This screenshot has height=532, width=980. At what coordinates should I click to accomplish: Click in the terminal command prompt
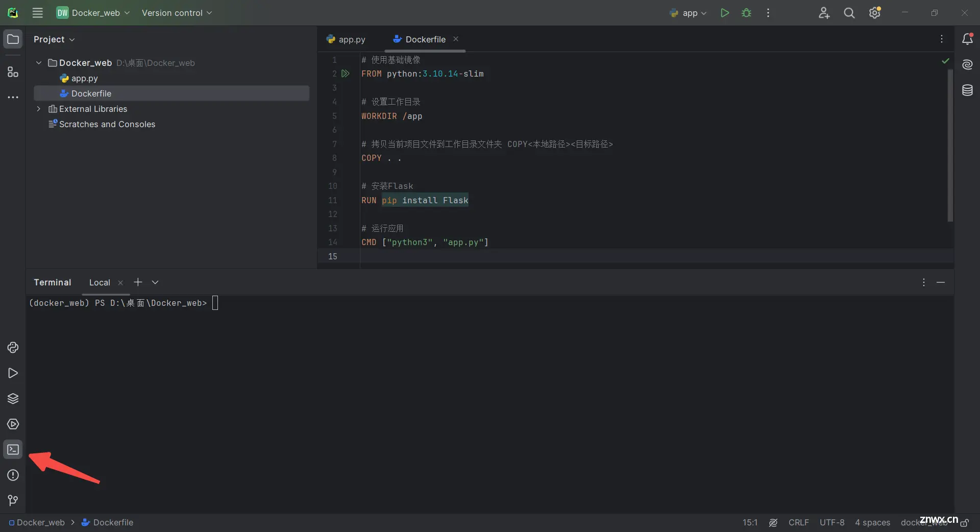(215, 303)
